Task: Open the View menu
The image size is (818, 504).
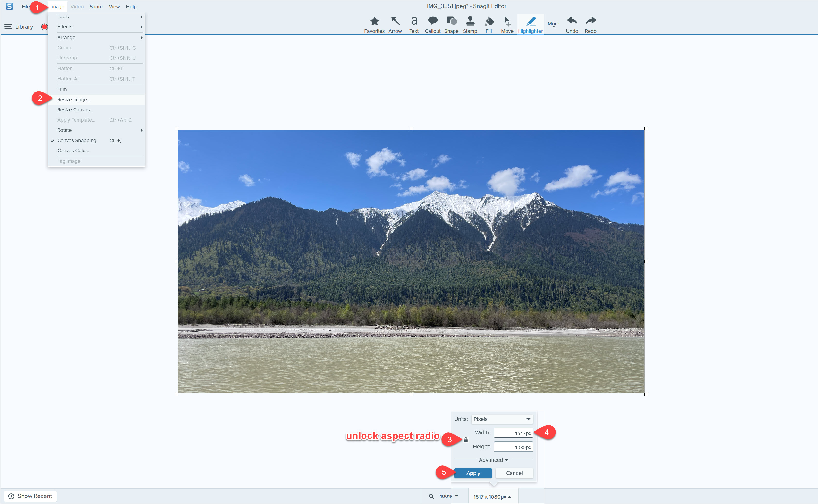Action: 114,6
